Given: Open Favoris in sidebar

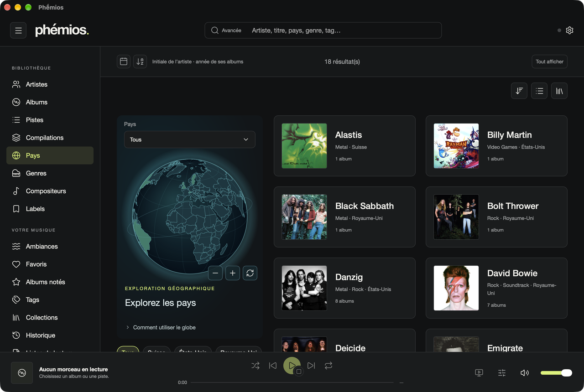Looking at the screenshot, I should click(x=50, y=264).
